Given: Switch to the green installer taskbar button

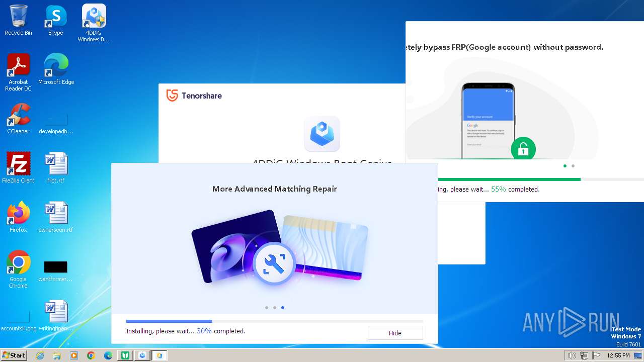Looking at the screenshot, I should click(x=125, y=355).
